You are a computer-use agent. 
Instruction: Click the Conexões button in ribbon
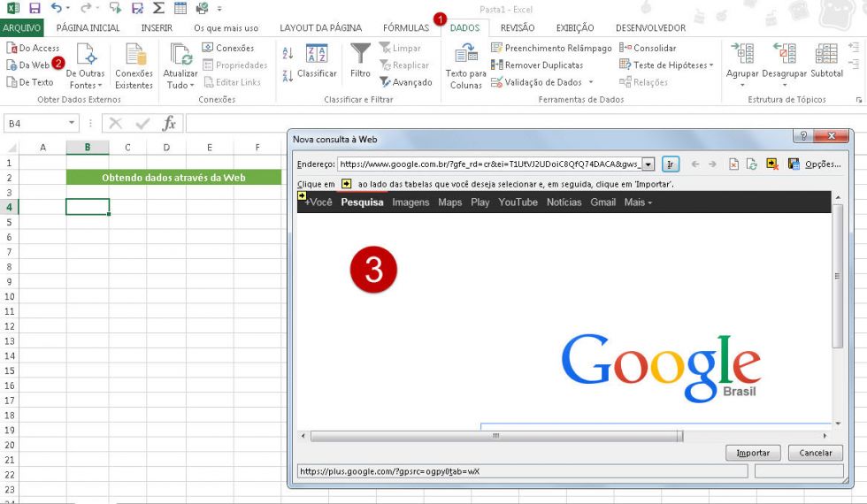point(228,48)
